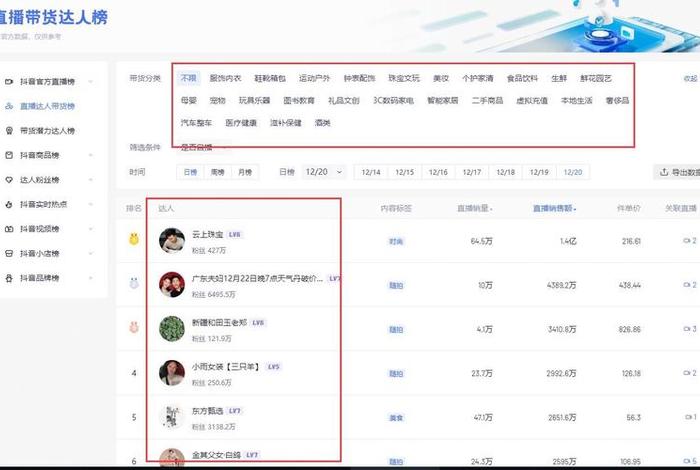Expand the 抖音品牌榜 menu chevron

91,278
